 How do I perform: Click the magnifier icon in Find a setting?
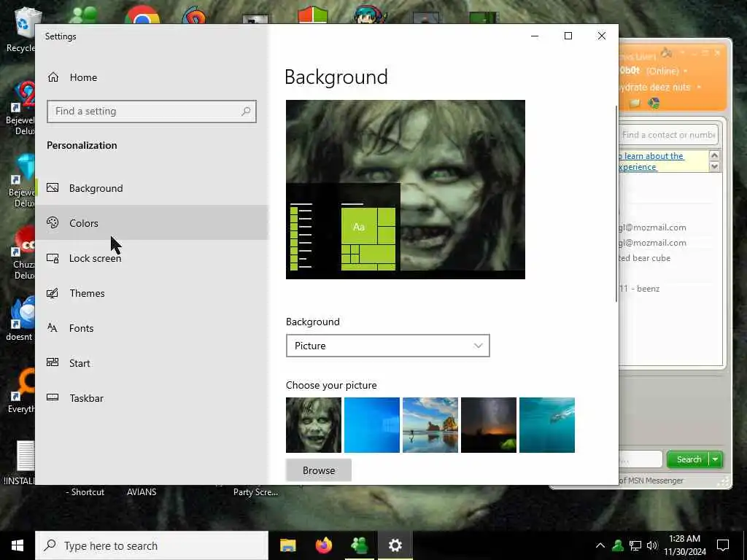pyautogui.click(x=246, y=112)
